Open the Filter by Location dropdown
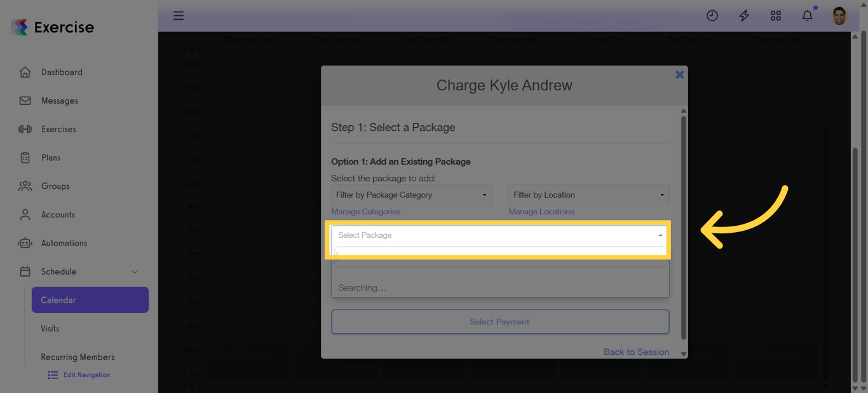The image size is (868, 393). tap(588, 195)
